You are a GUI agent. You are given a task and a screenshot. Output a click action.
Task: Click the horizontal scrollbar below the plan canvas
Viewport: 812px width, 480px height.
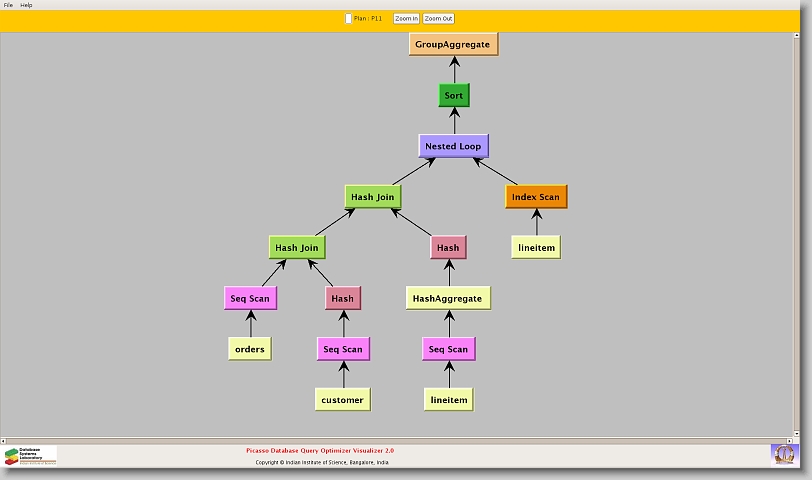(x=400, y=439)
